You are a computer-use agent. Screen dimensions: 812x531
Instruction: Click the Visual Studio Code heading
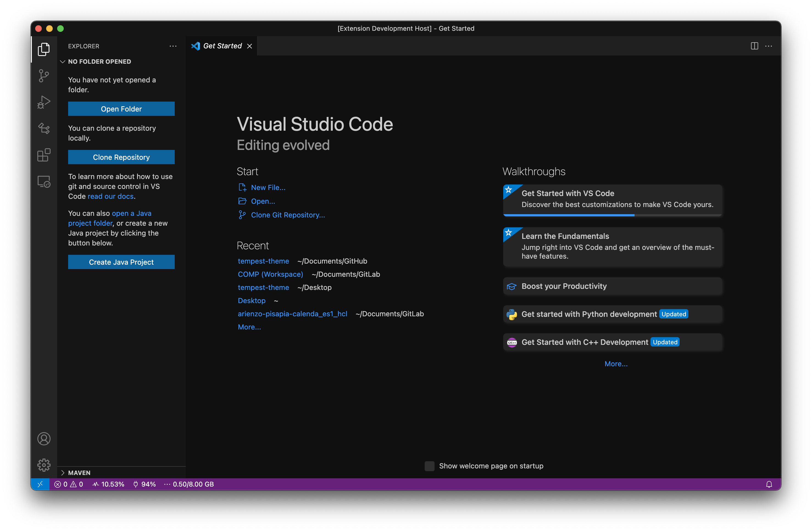[x=315, y=124]
